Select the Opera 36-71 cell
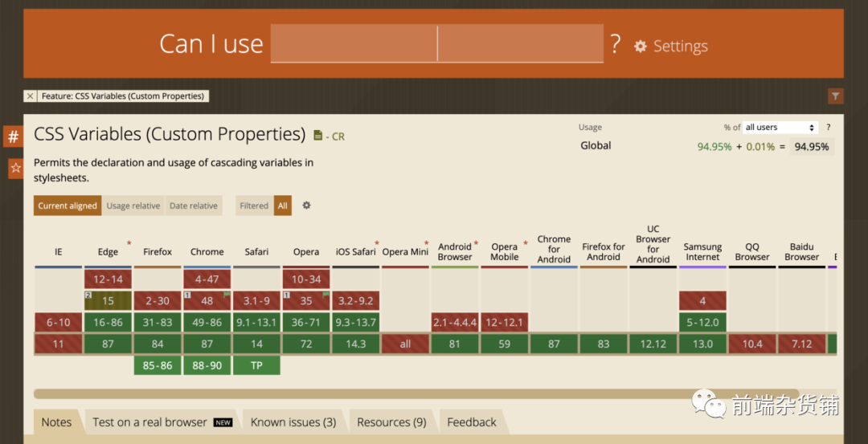Viewport: 868px width, 444px height. tap(306, 322)
